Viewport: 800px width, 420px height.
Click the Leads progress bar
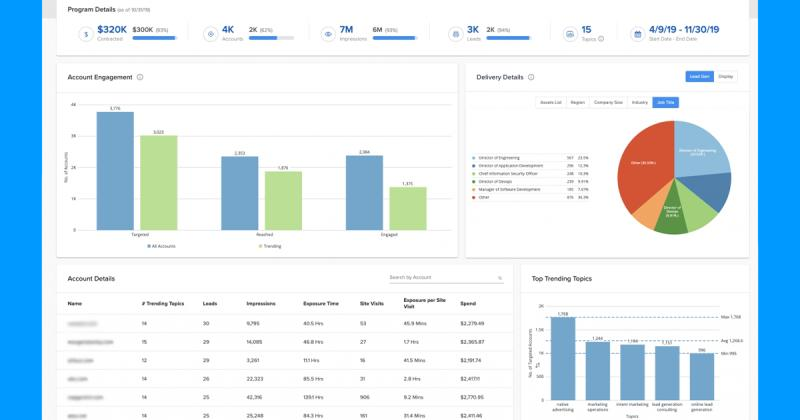click(509, 38)
